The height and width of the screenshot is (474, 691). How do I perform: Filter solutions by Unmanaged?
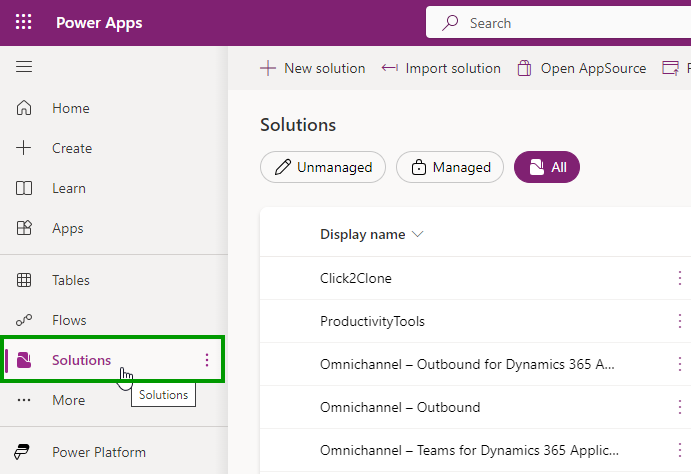[x=323, y=167]
